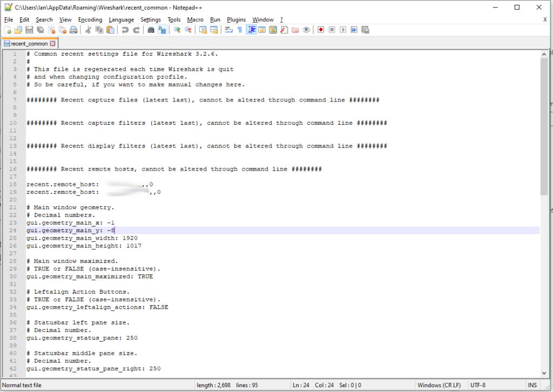Click the X at the right end of the menu bar
Image resolution: width=553 pixels, height=392 pixels.
coord(545,20)
